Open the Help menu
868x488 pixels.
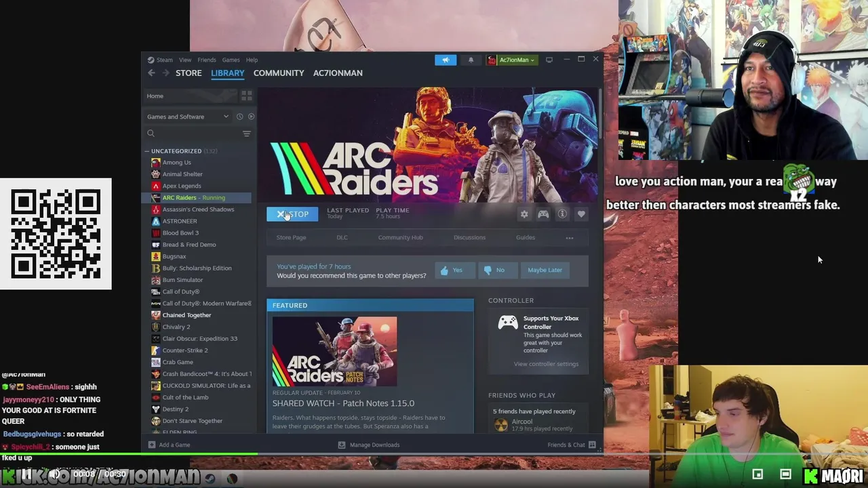coord(252,60)
